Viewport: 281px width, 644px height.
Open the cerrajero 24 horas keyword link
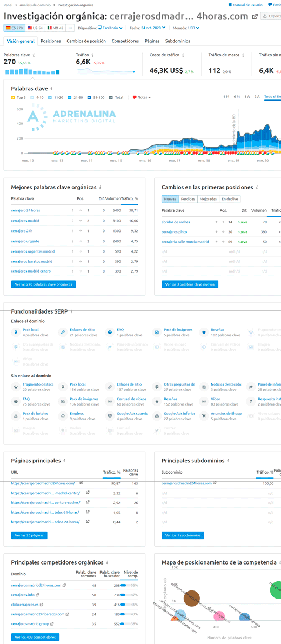click(x=25, y=210)
